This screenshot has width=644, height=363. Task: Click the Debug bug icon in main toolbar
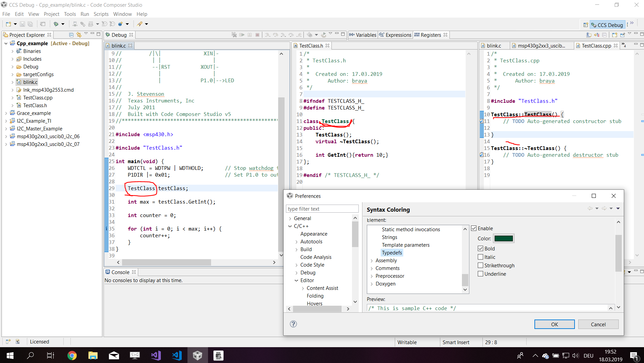click(x=56, y=24)
